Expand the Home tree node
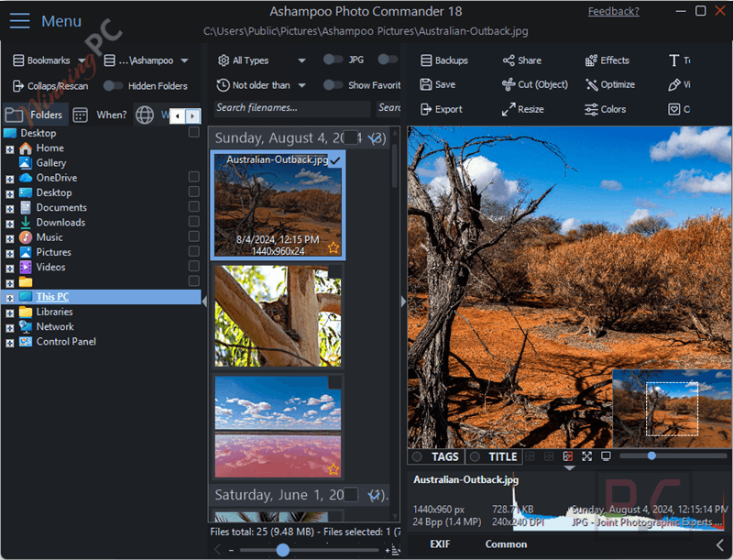Screen dimensions: 733x560 click(x=10, y=149)
